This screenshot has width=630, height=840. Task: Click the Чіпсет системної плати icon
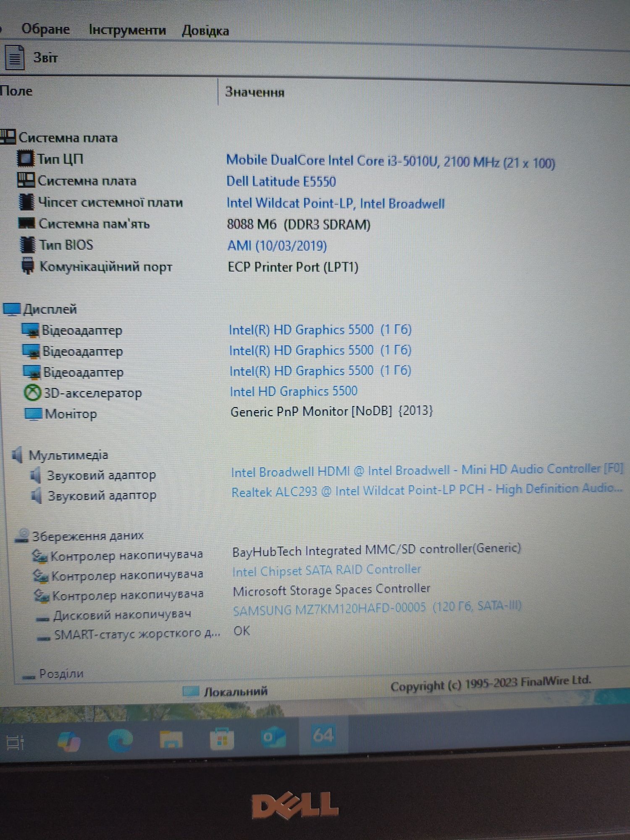click(x=26, y=202)
